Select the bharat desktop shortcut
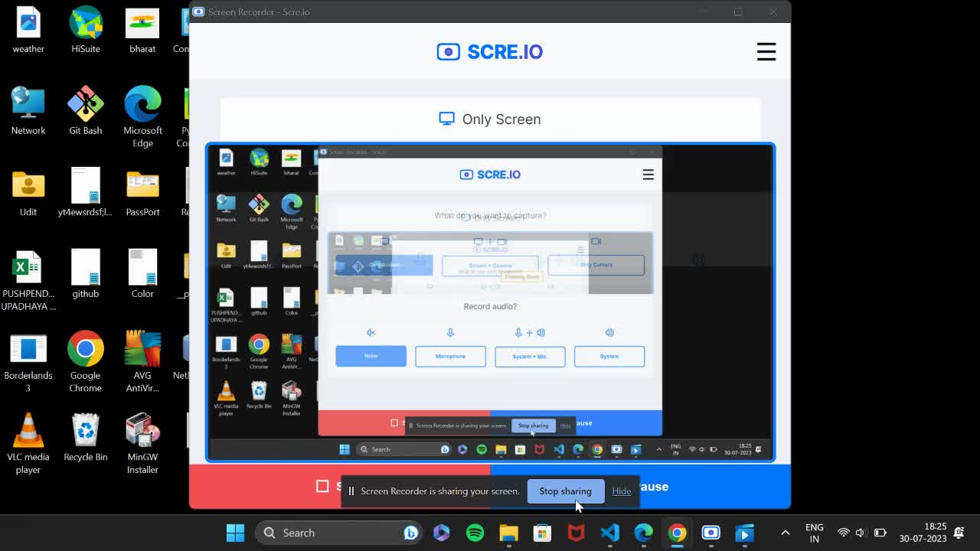The image size is (980, 551). 142,31
